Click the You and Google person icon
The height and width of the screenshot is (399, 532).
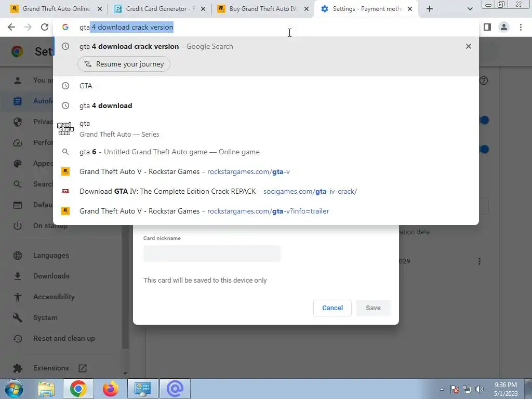click(17, 81)
